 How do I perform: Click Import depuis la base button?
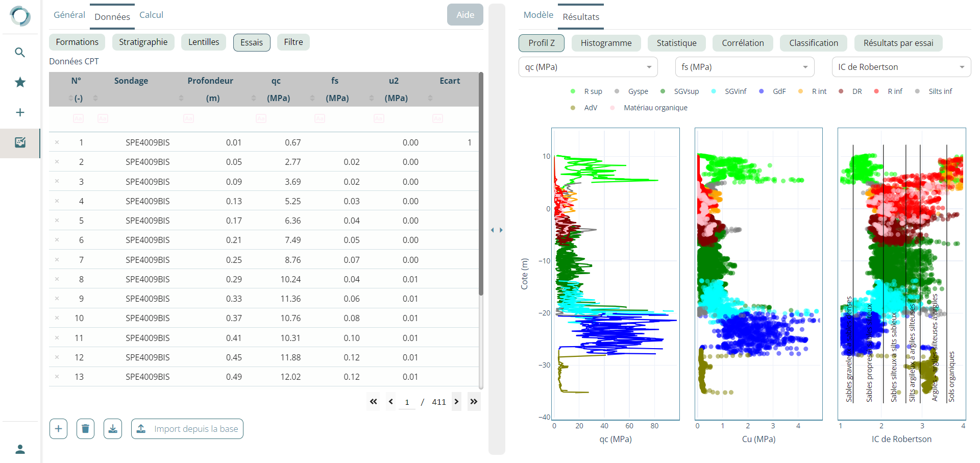tap(187, 429)
